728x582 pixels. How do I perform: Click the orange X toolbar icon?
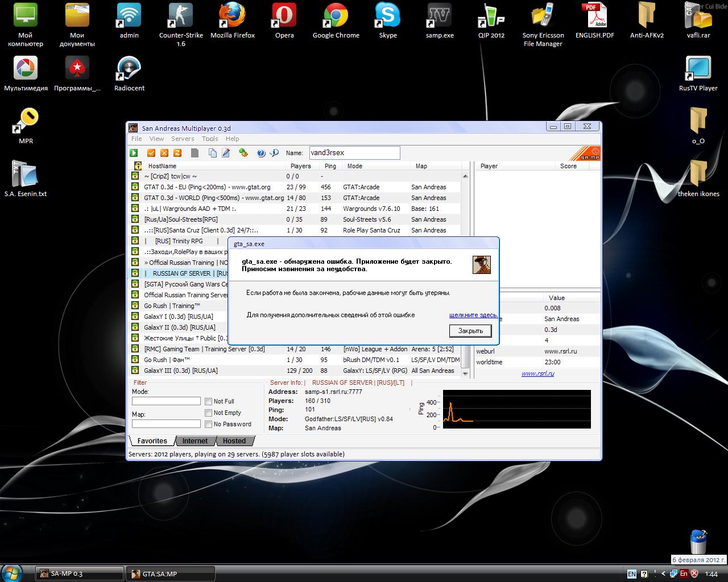164,153
